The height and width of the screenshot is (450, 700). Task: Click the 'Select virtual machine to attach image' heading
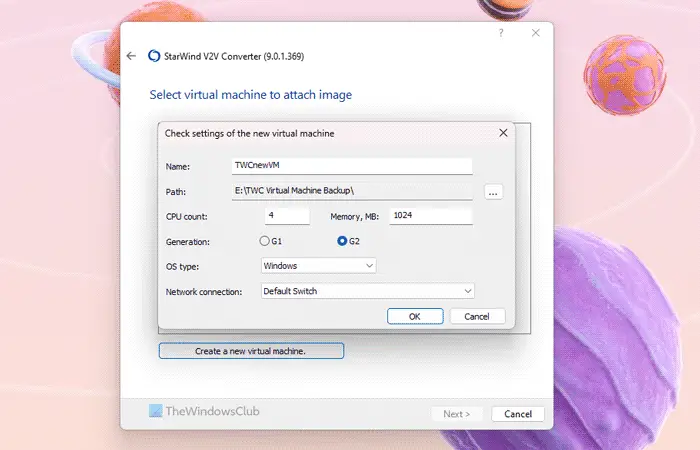250,95
